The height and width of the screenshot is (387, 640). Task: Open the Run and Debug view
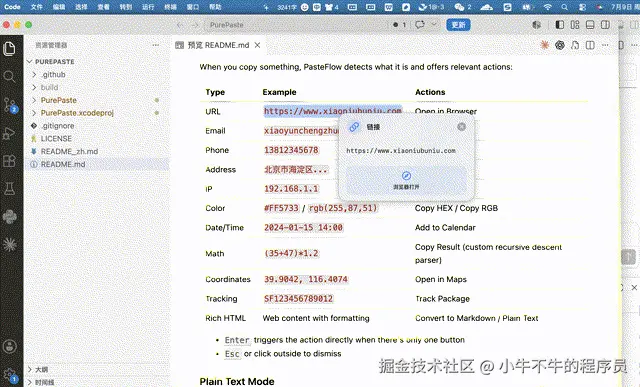9,133
